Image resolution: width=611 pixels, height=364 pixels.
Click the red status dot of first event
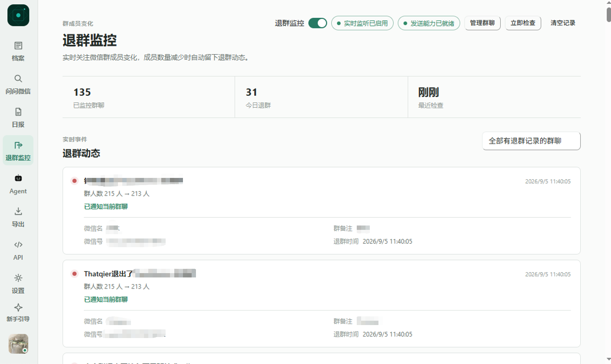click(74, 181)
